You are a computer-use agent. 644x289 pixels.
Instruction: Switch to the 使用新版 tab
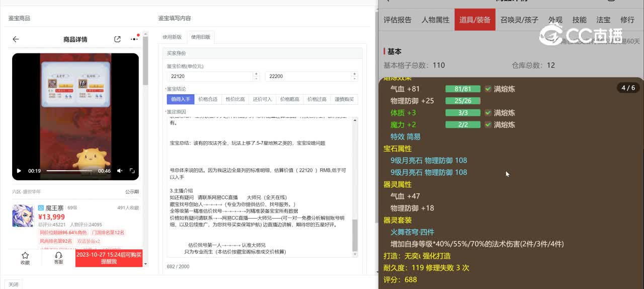172,37
